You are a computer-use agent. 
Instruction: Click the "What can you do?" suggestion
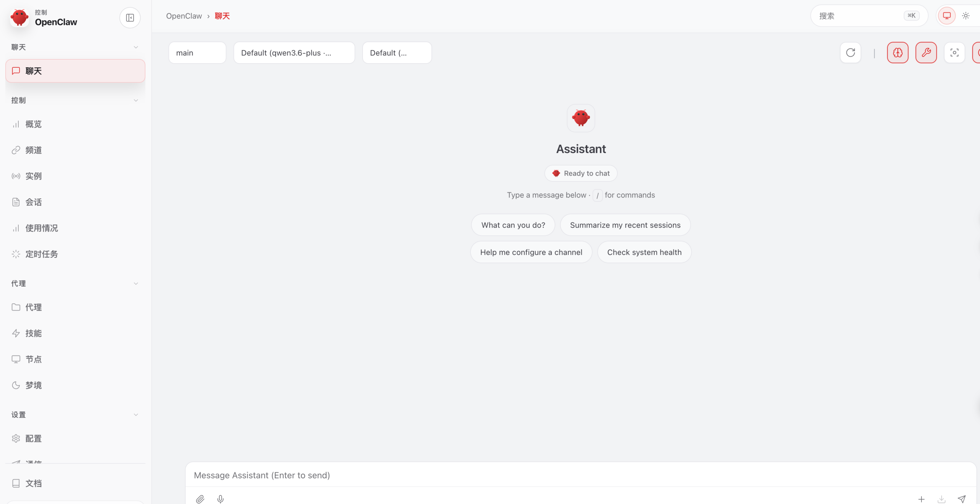tap(513, 225)
